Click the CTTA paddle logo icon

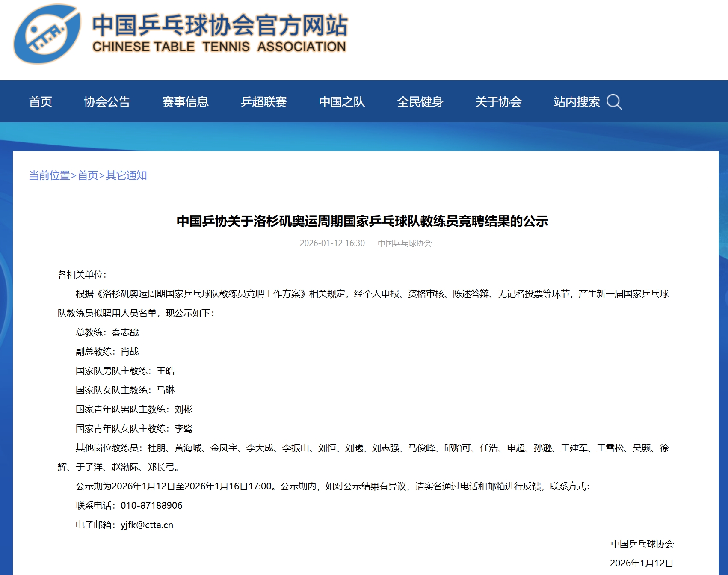point(46,34)
